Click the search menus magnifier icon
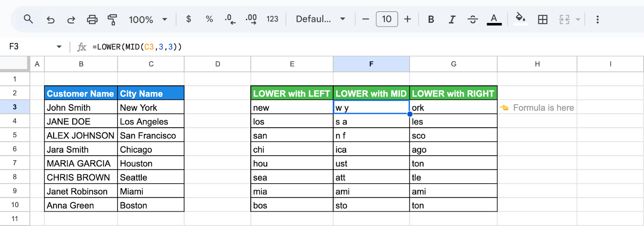Viewport: 644px width, 226px height. 28,19
